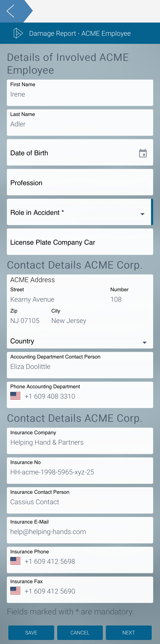Select the Last Name field showing Adler
Image resolution: width=160 pixels, height=644 pixels.
click(x=80, y=124)
